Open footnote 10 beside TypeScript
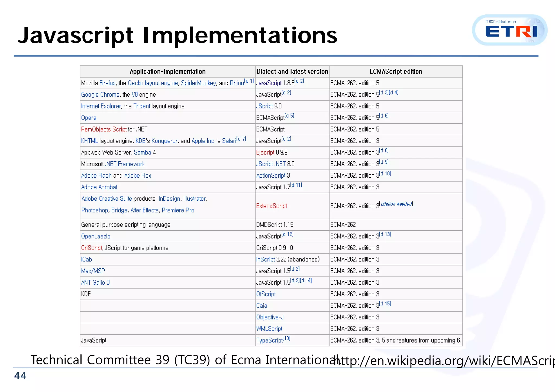The height and width of the screenshot is (392, 555). point(287,338)
